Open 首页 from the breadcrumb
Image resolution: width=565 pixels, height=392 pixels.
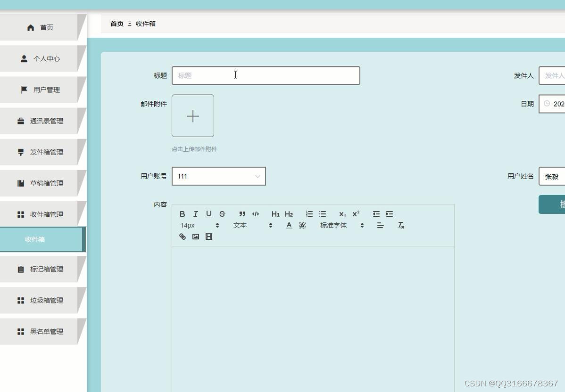coord(116,24)
